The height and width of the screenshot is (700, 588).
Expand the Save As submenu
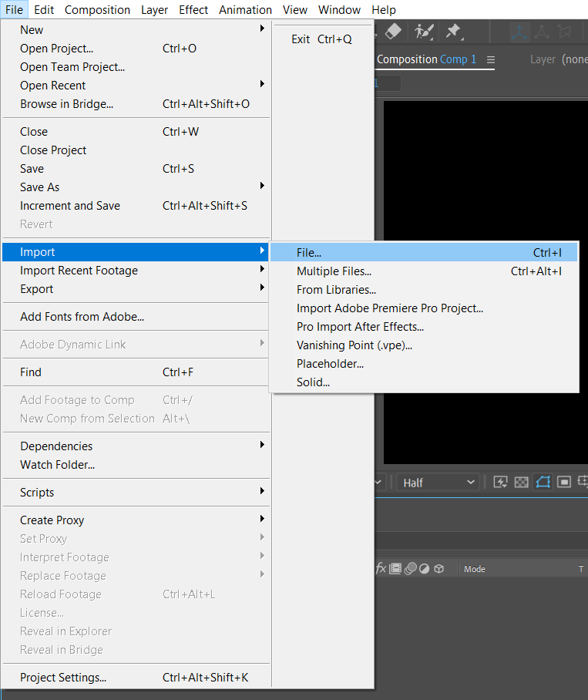[136, 187]
